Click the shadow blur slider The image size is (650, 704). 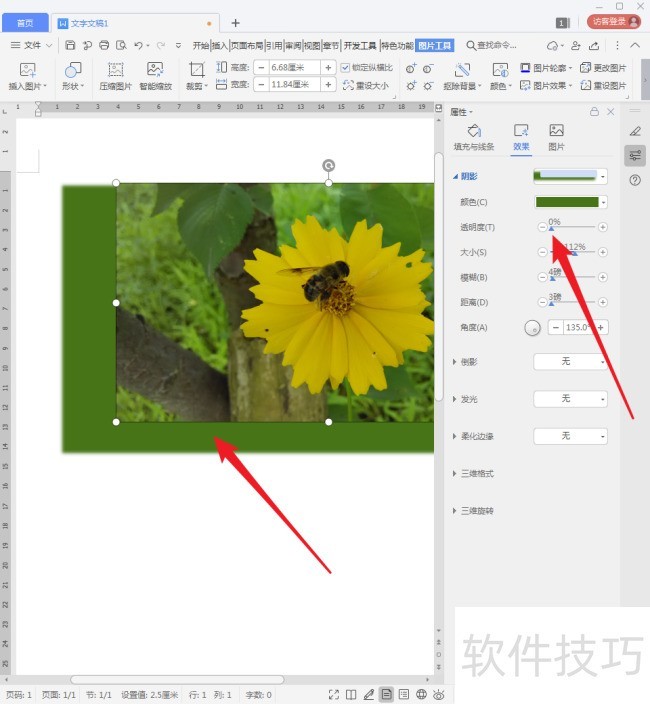pos(572,277)
